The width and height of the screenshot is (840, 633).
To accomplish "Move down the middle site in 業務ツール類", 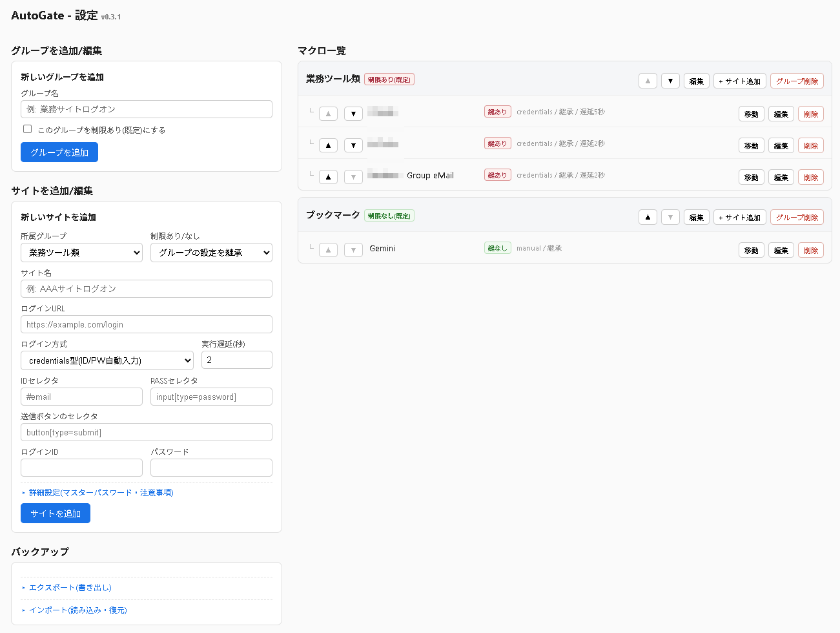I will [x=353, y=145].
